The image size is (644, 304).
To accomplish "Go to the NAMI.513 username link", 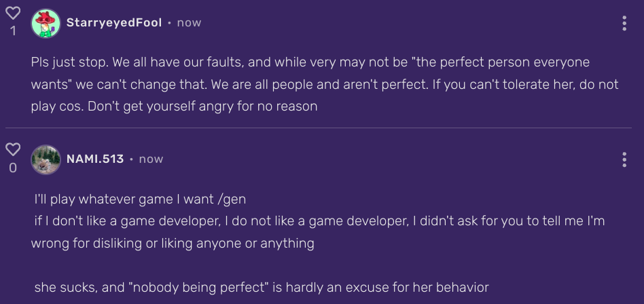I will [95, 159].
